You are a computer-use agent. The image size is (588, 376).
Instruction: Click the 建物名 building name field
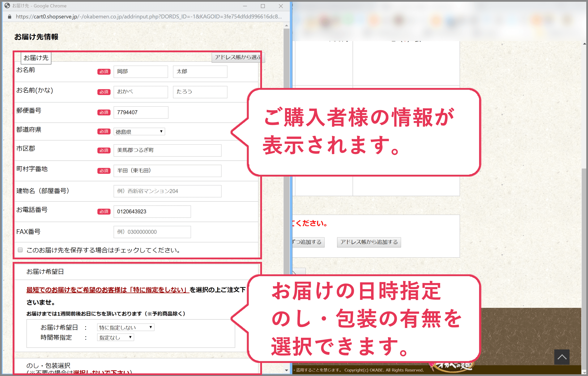[x=167, y=191]
